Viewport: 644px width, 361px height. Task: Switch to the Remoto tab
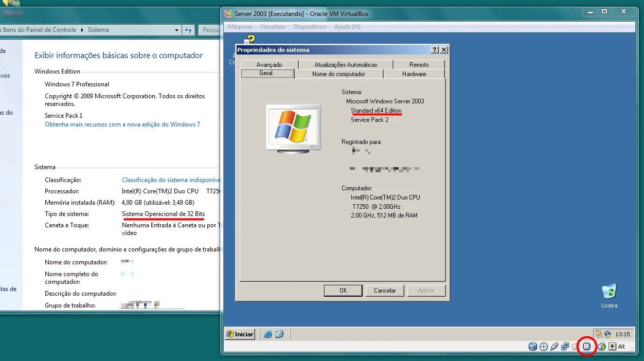click(419, 65)
